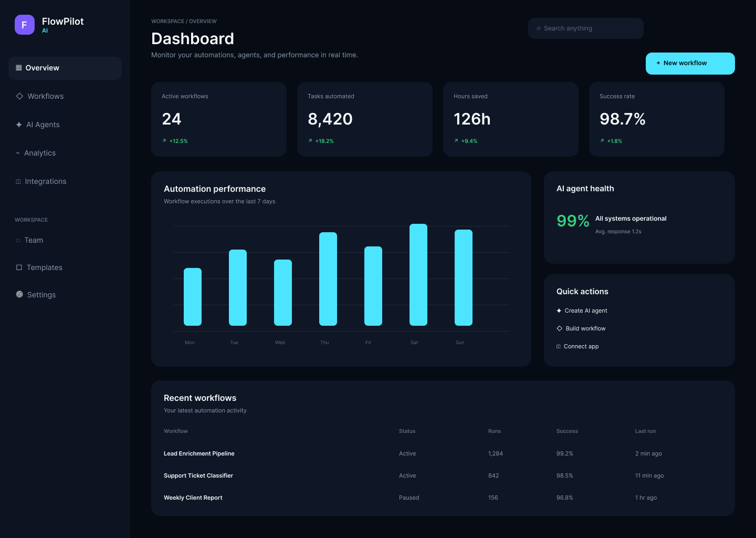Image resolution: width=756 pixels, height=538 pixels.
Task: Open the Overview section
Action: pyautogui.click(x=65, y=68)
